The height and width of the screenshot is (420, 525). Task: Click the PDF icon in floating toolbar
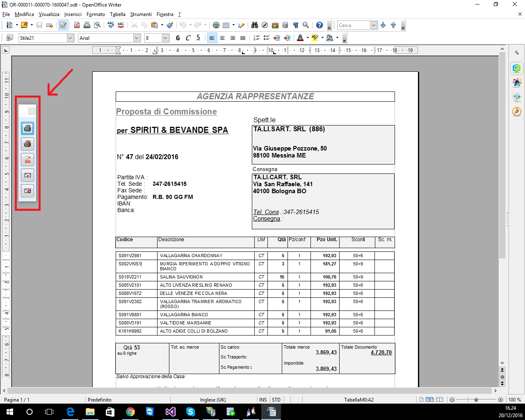click(27, 160)
